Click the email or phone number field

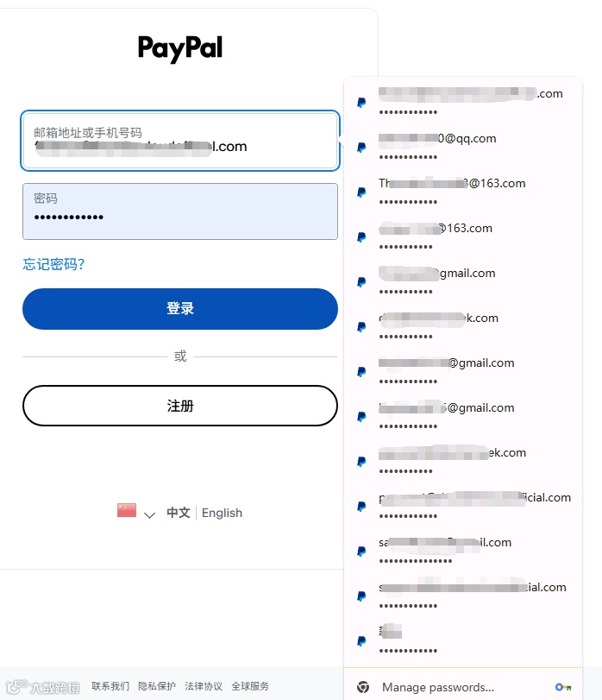tap(180, 141)
